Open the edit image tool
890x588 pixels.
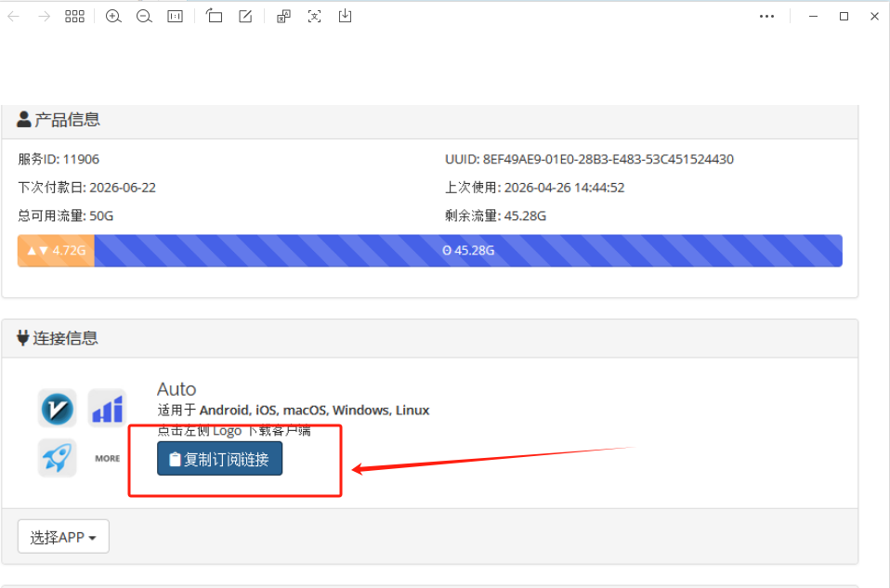click(245, 17)
